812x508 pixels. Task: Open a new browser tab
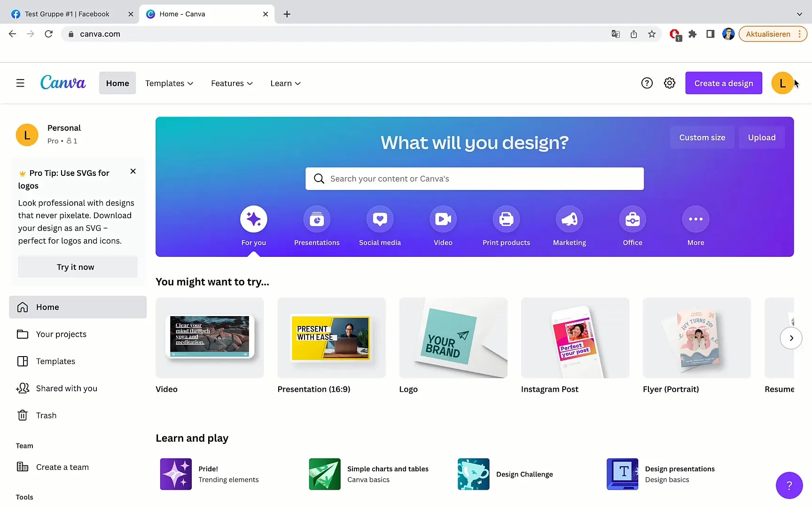click(x=287, y=14)
